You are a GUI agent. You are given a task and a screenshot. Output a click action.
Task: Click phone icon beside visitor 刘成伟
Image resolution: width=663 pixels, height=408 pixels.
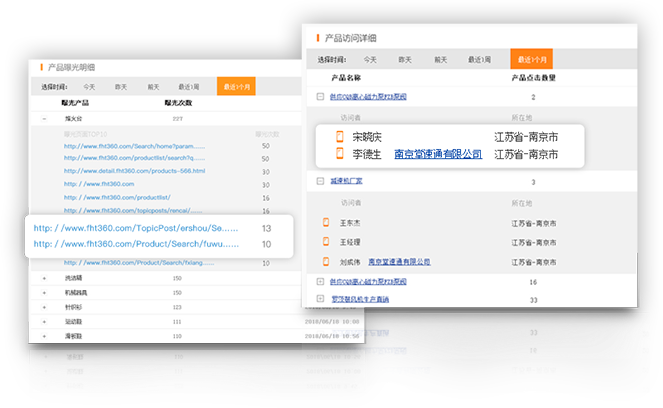pos(325,262)
